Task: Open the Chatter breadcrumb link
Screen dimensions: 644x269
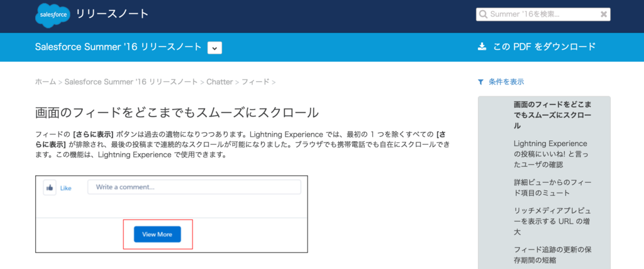Action: 219,82
